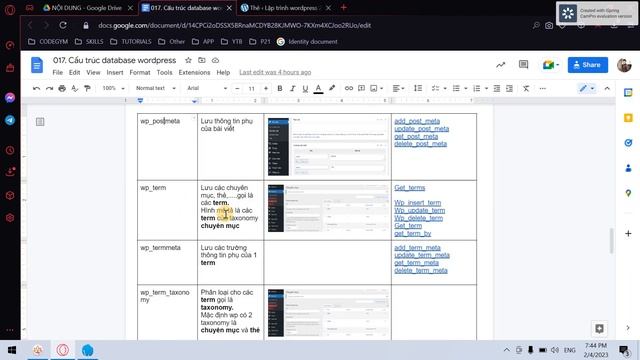Open the Normal text style dropdown
Viewport: 640px width, 360px height.
tap(156, 88)
